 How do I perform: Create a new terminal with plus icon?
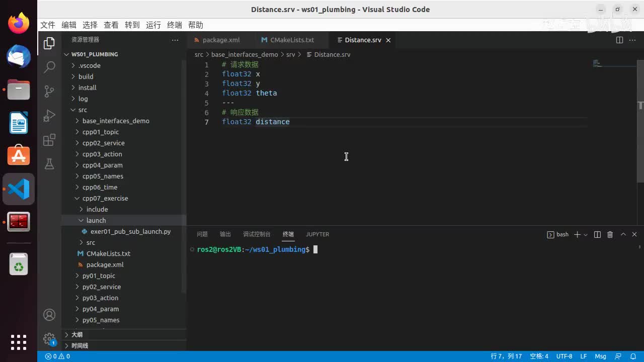[x=577, y=234]
